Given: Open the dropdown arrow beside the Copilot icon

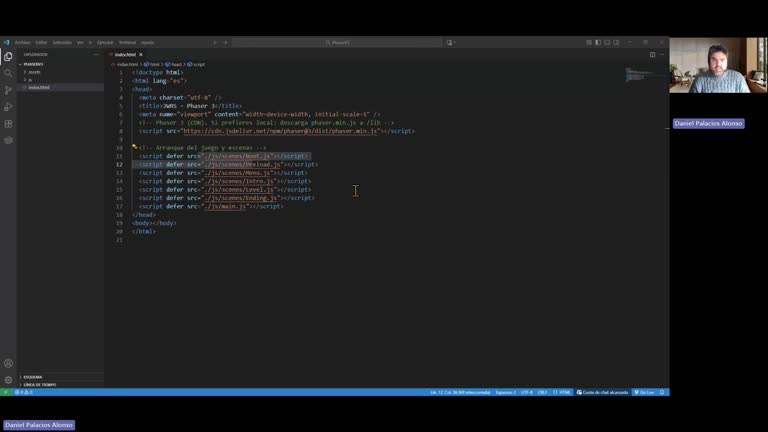Looking at the screenshot, I should click(455, 43).
